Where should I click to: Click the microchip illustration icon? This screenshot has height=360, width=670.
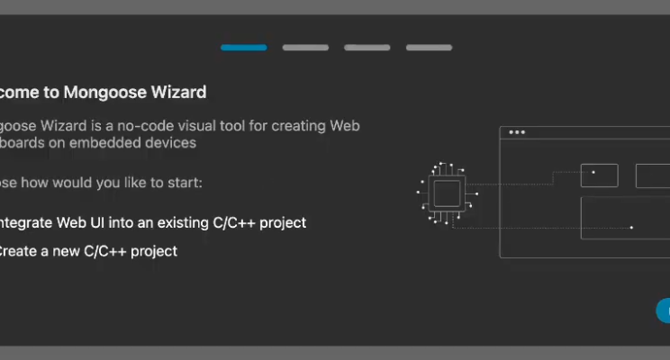pyautogui.click(x=447, y=193)
